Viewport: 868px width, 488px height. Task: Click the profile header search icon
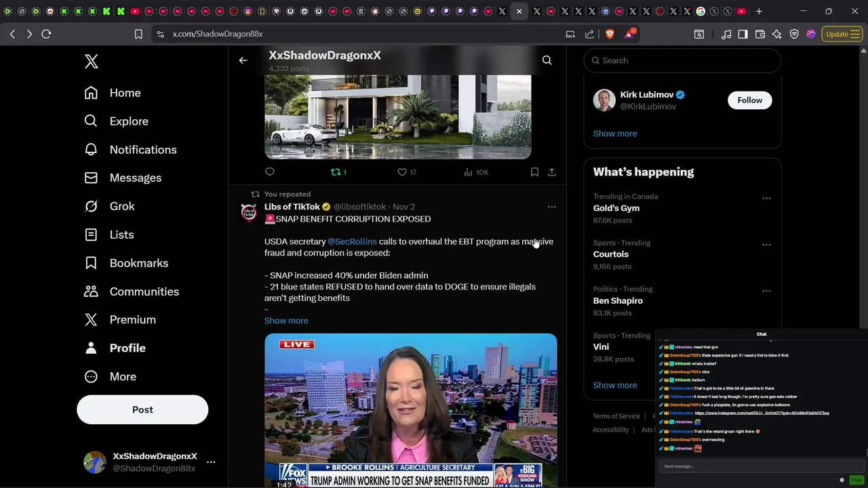[x=547, y=60]
